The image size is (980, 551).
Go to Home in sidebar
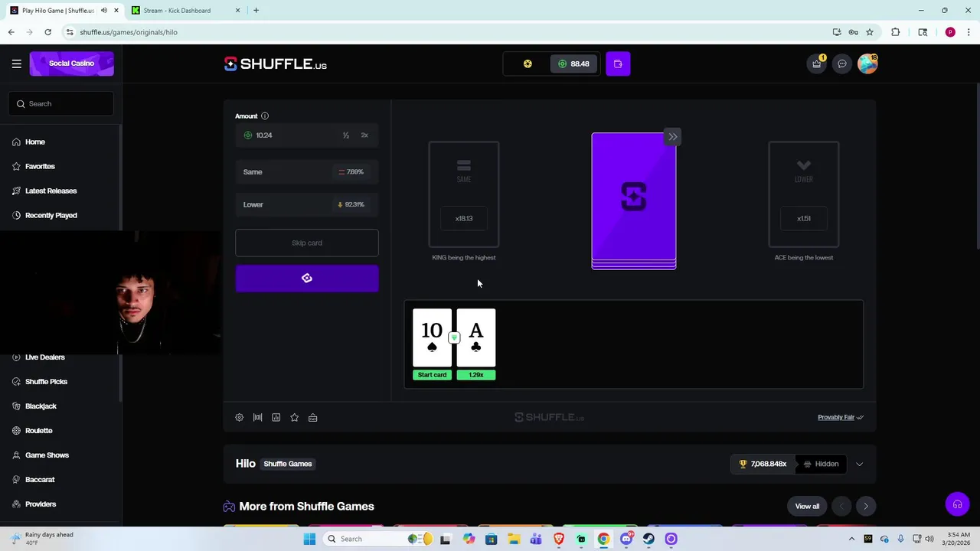(35, 142)
